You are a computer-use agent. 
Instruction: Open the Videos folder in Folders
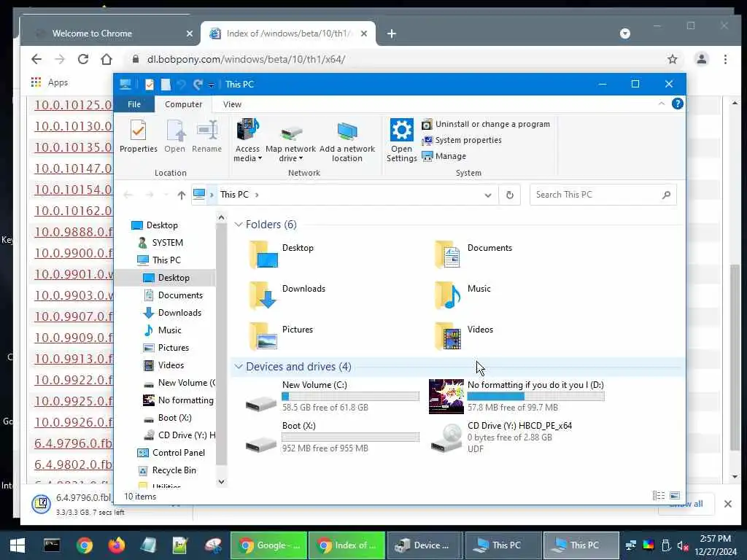coord(463,336)
